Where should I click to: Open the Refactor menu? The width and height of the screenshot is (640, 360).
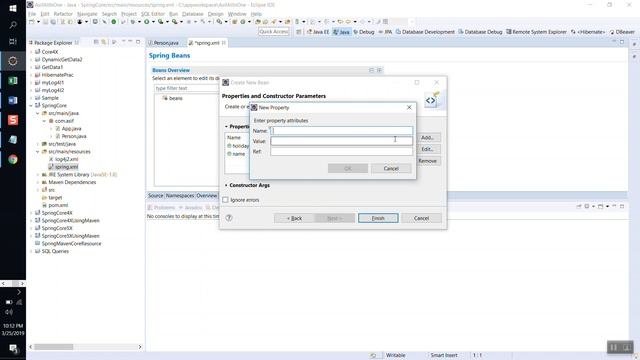63,14
